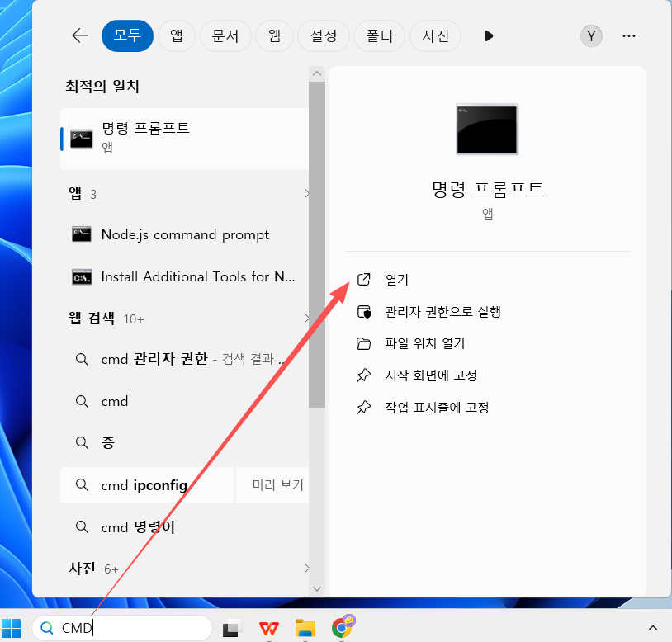Click the Y account avatar
Screen dimensions: 672x642
point(591,35)
